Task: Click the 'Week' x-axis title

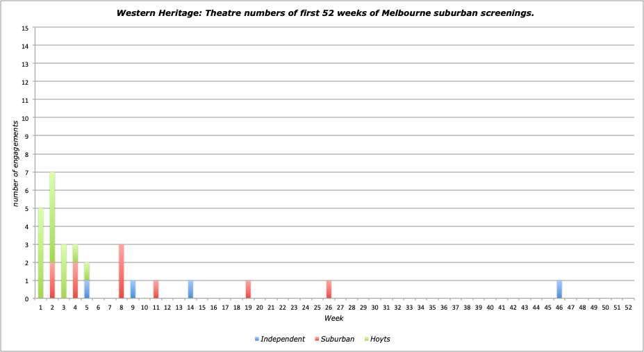Action: coord(333,317)
